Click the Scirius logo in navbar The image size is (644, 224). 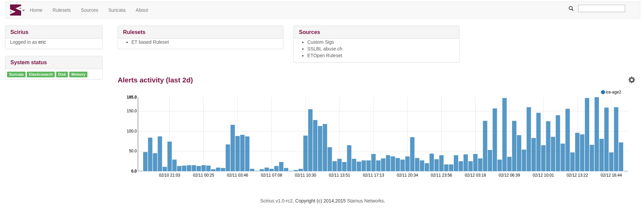tap(15, 10)
